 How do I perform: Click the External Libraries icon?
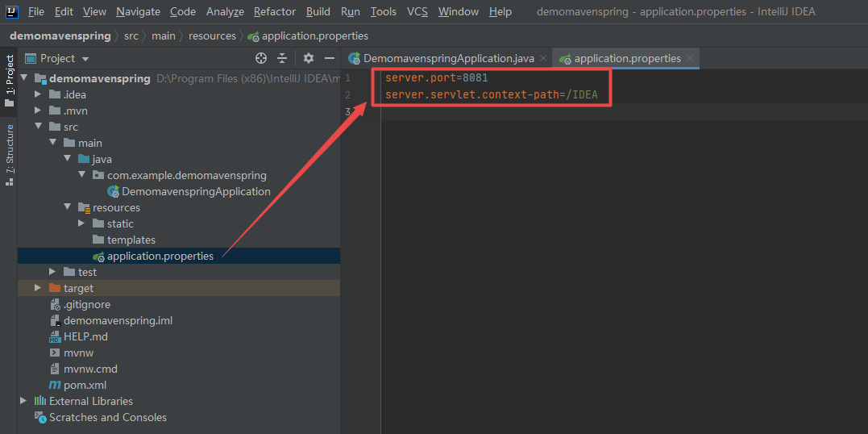39,401
